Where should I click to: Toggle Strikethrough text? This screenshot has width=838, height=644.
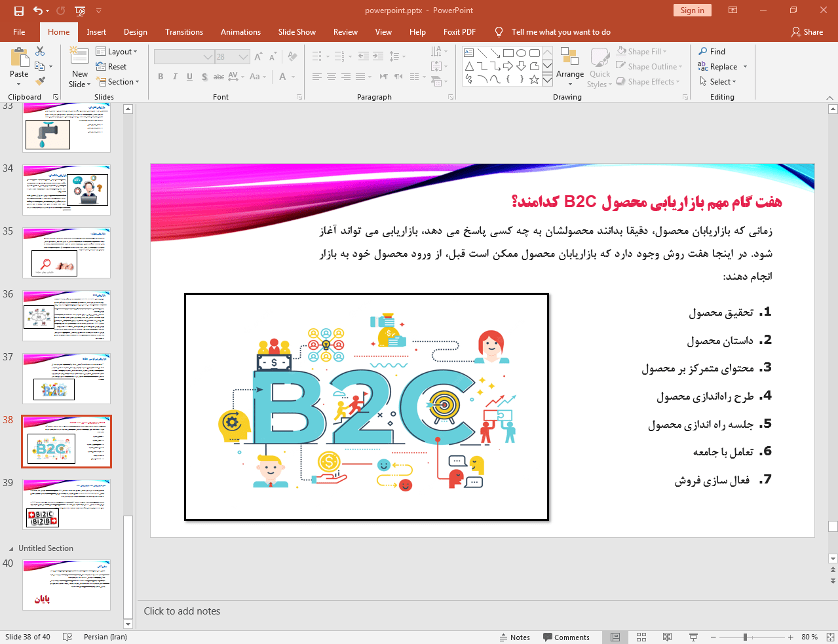click(x=219, y=77)
